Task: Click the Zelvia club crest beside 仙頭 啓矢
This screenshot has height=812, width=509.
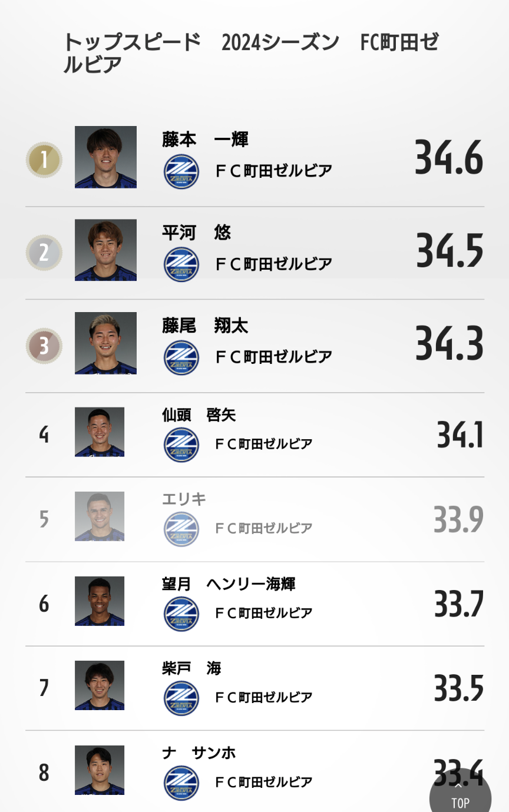Action: click(x=181, y=445)
